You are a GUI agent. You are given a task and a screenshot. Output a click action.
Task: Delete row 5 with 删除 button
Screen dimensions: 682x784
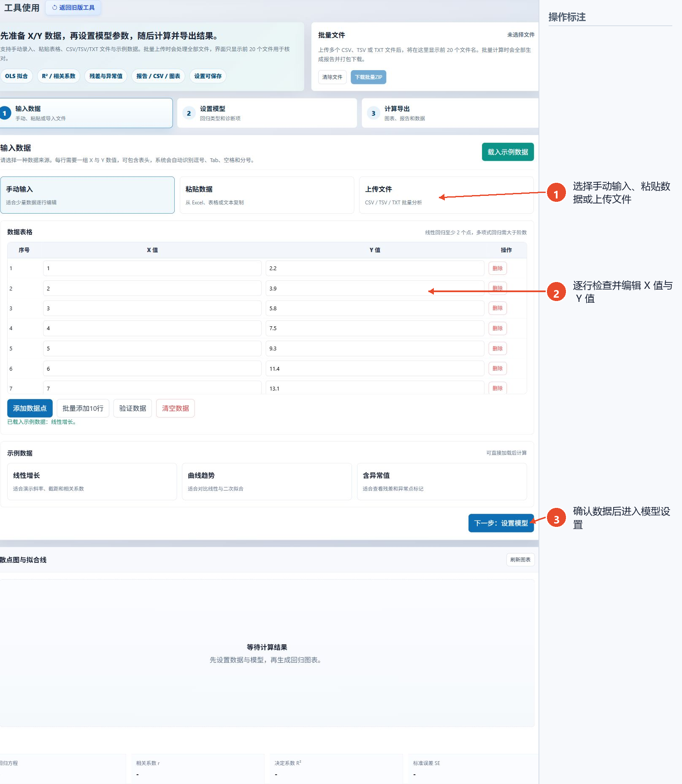coord(498,349)
